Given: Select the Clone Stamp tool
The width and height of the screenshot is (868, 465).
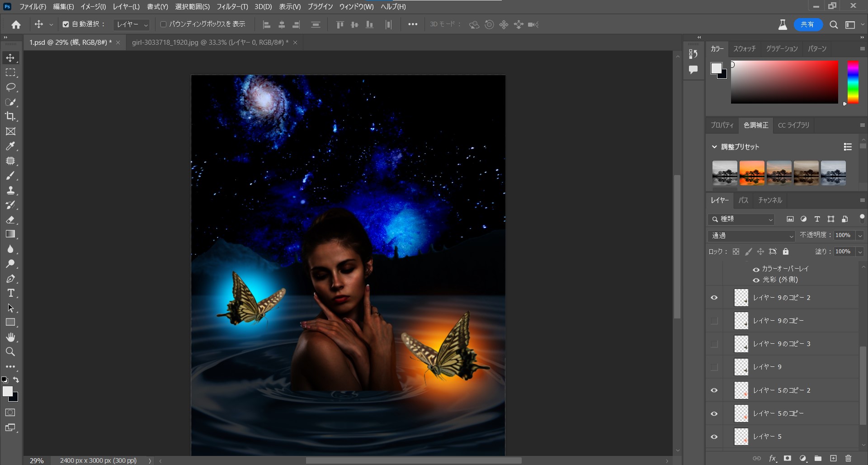Looking at the screenshot, I should [x=10, y=190].
